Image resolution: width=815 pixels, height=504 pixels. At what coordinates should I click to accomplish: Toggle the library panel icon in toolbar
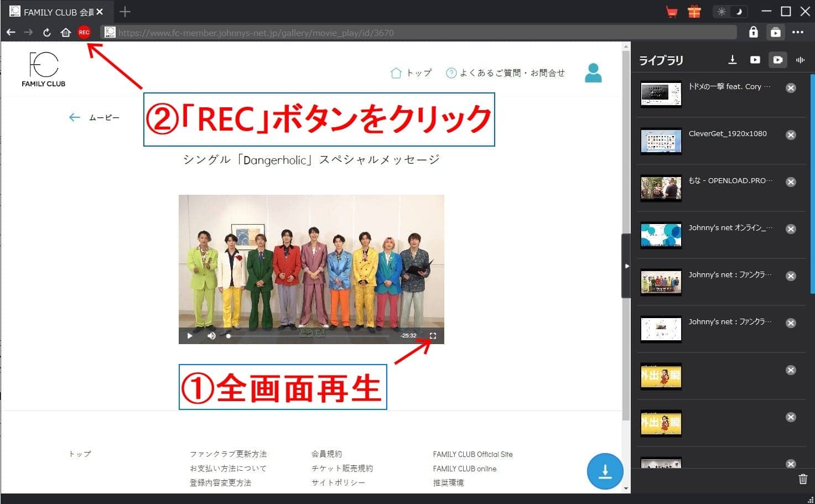776,32
